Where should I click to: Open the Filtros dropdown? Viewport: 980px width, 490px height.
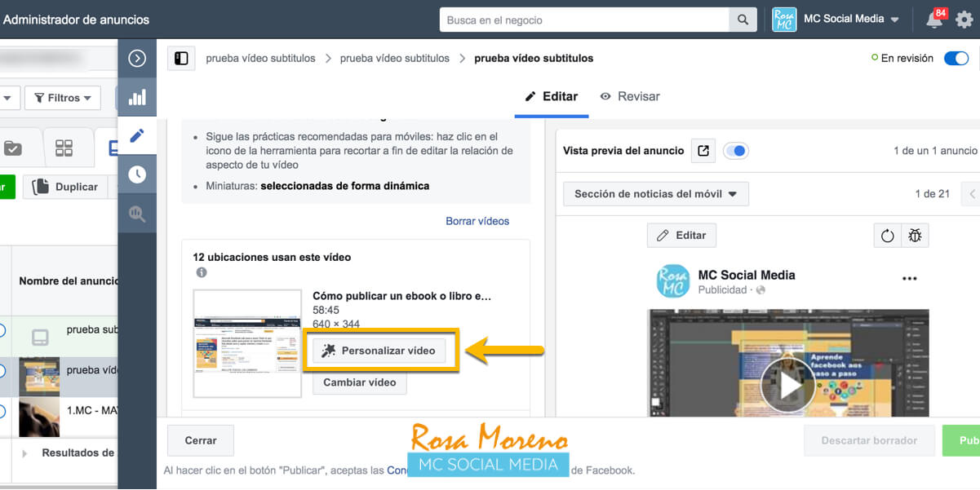(63, 98)
